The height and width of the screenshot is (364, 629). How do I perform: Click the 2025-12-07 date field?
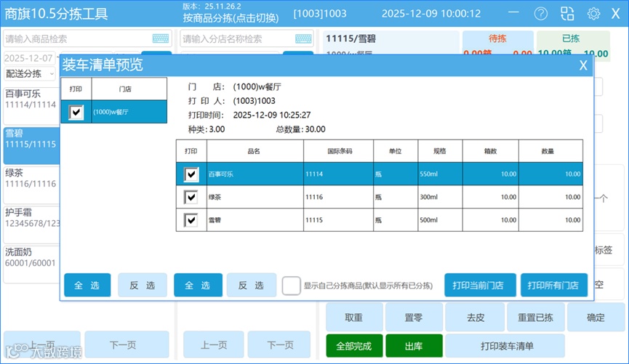pyautogui.click(x=29, y=59)
